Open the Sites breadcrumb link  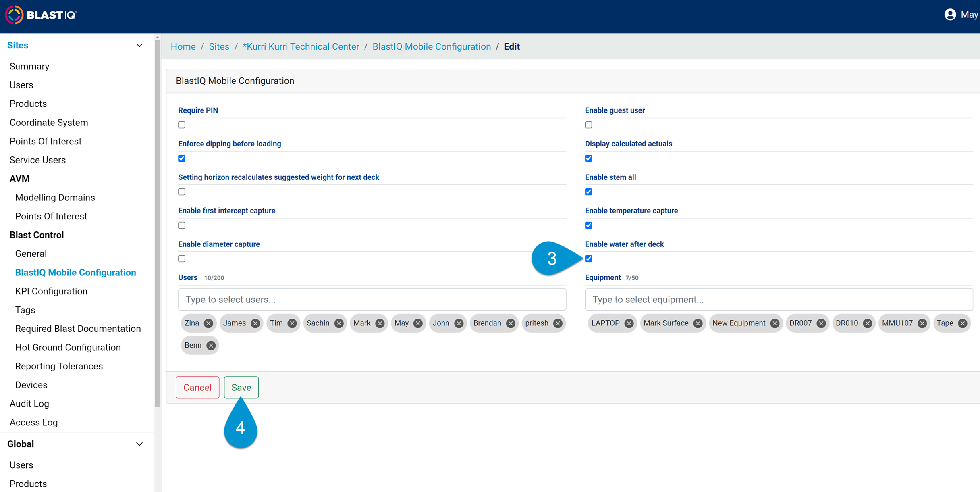pos(219,46)
